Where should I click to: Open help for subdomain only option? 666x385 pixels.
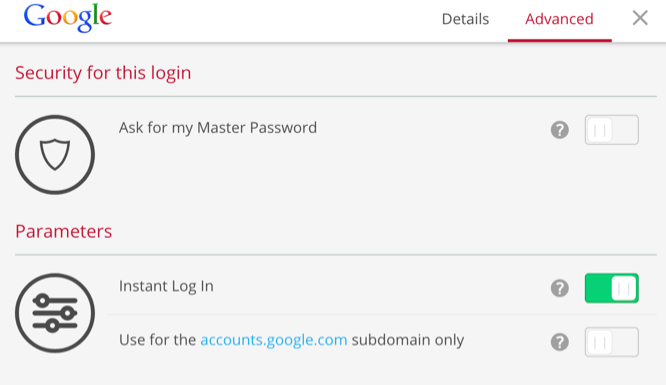pos(560,342)
